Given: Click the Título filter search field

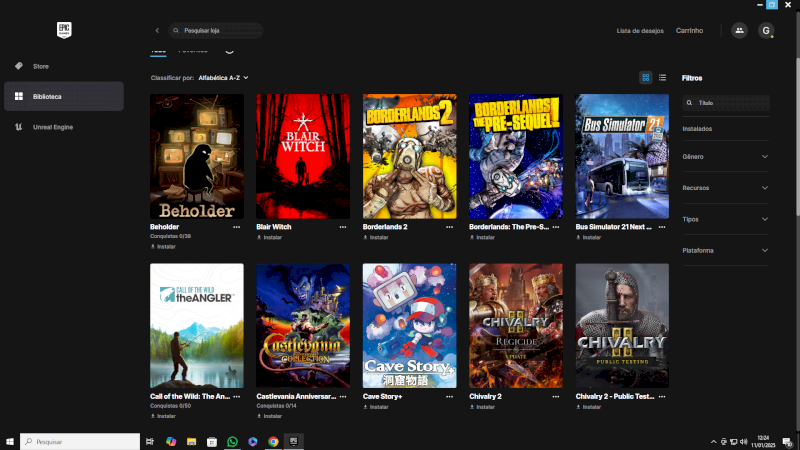Looking at the screenshot, I should click(726, 103).
